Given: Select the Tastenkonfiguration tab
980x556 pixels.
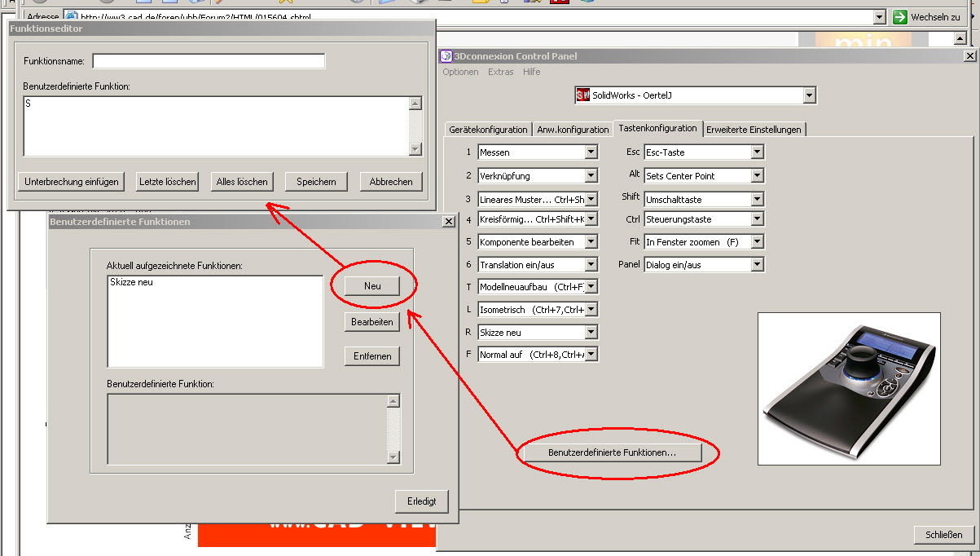Looking at the screenshot, I should pyautogui.click(x=658, y=128).
